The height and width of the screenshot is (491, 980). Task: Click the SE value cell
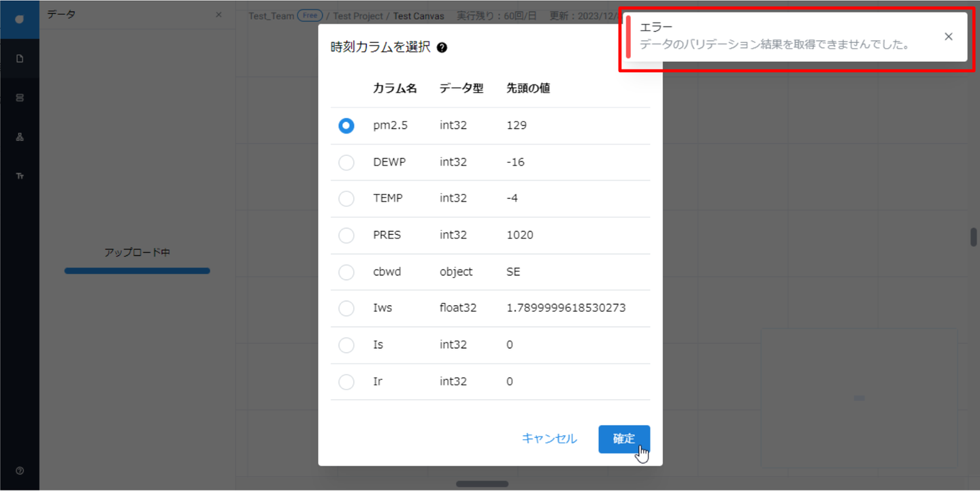pos(514,272)
